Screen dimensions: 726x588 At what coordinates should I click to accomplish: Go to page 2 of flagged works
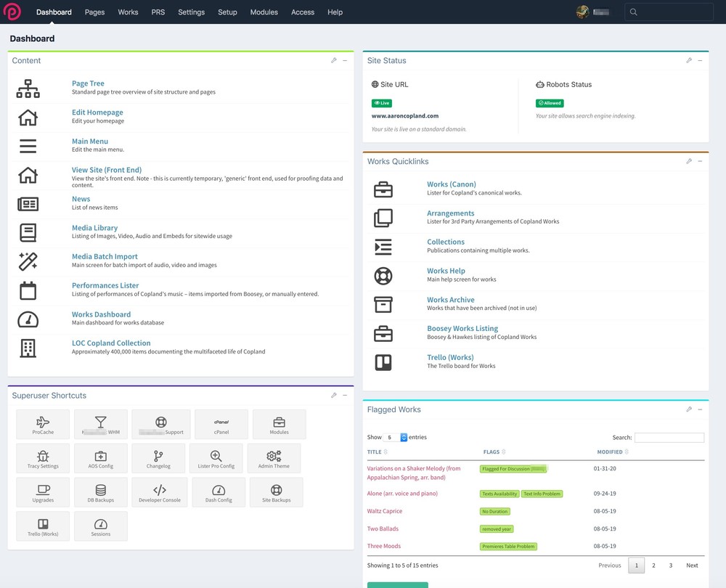(653, 565)
